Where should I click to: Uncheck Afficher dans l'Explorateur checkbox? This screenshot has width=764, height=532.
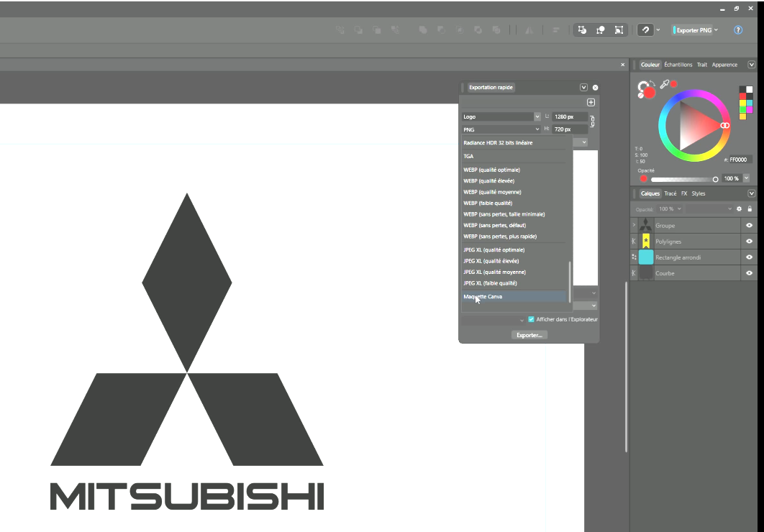531,319
